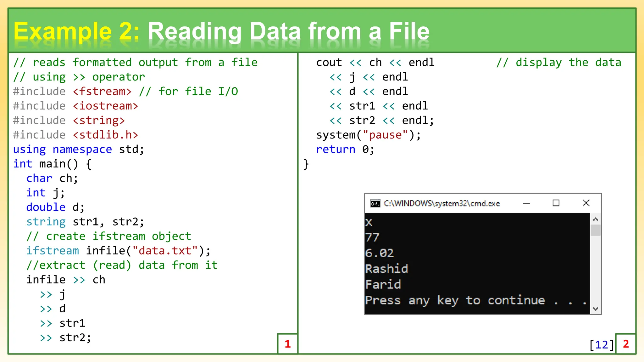Click the system("pause") code line
644x362 pixels.
(368, 135)
